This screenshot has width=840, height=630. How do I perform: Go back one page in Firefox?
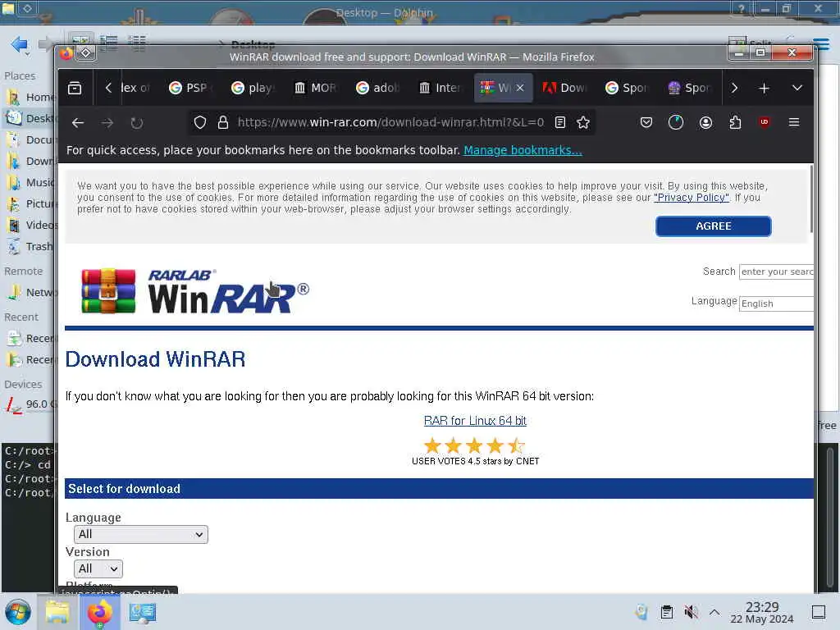pos(78,123)
